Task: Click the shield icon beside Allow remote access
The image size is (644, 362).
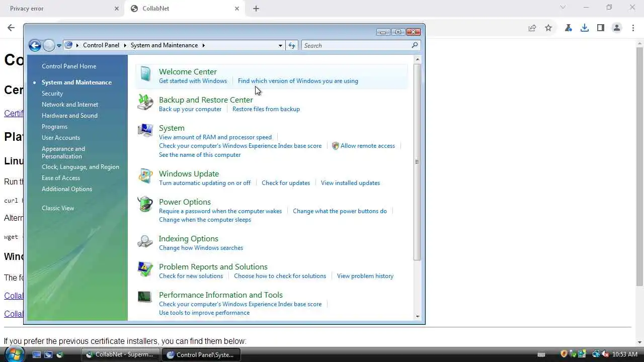Action: 336,146
